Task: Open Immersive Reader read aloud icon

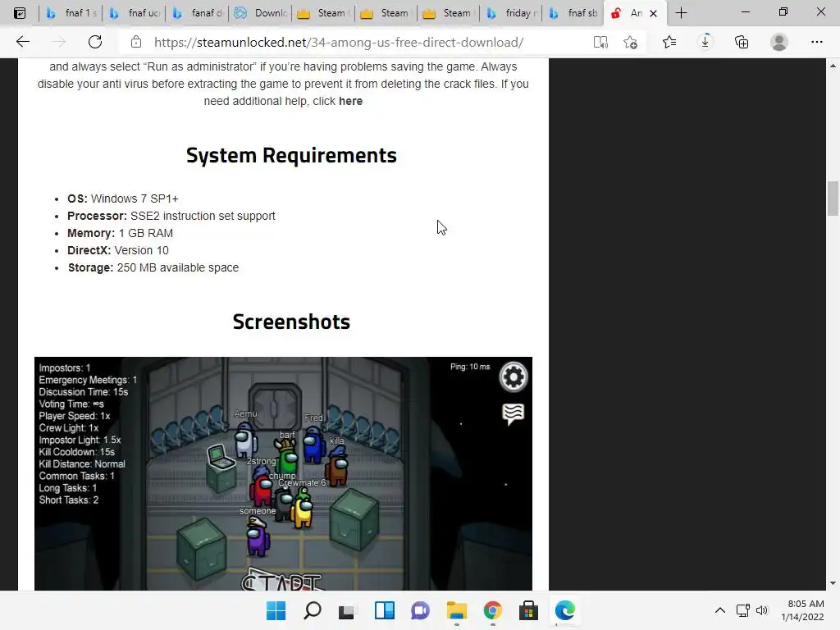Action: (600, 42)
